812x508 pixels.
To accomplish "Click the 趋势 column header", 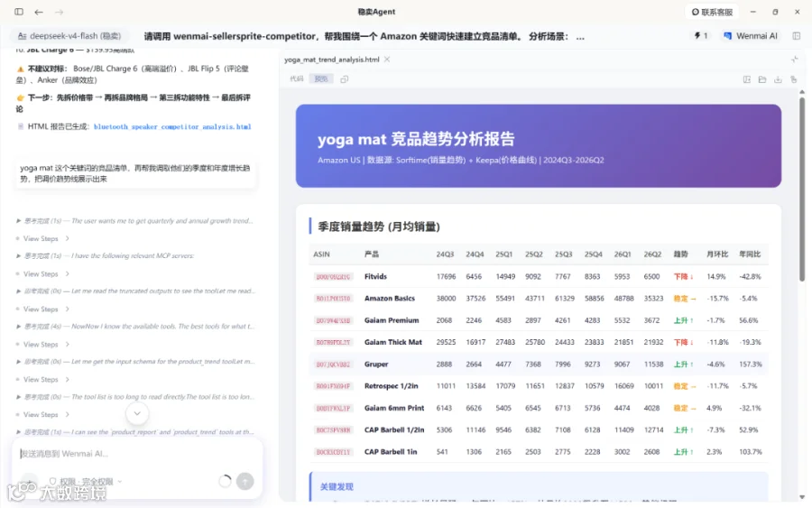I will [680, 254].
